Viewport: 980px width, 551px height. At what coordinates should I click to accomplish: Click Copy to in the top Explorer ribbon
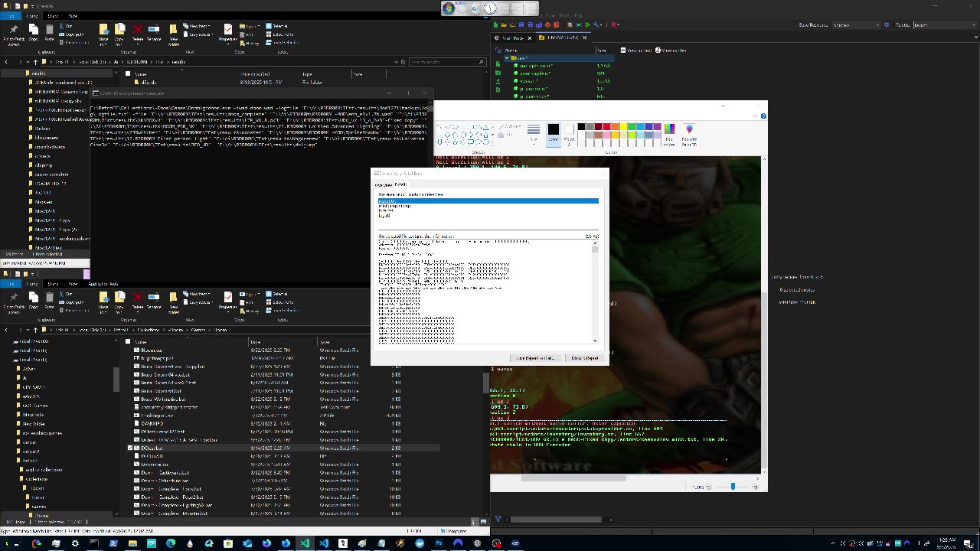tap(119, 34)
